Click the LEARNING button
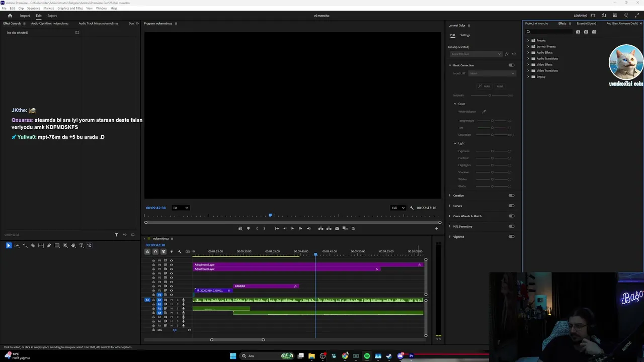The width and height of the screenshot is (644, 362). (580, 16)
